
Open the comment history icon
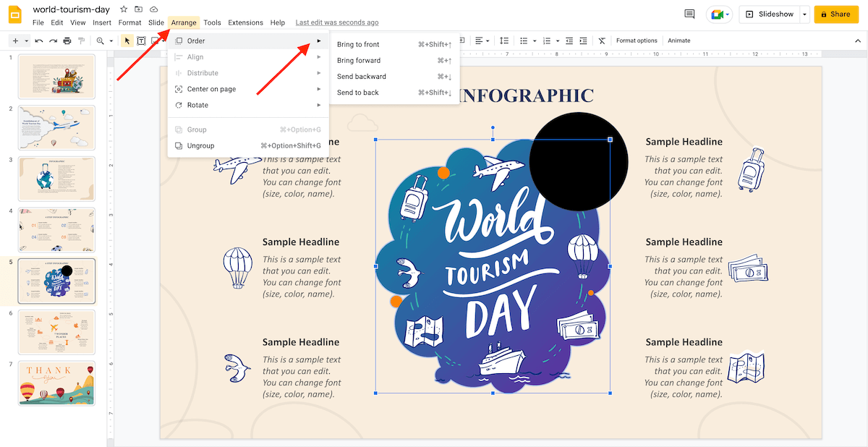(x=690, y=14)
